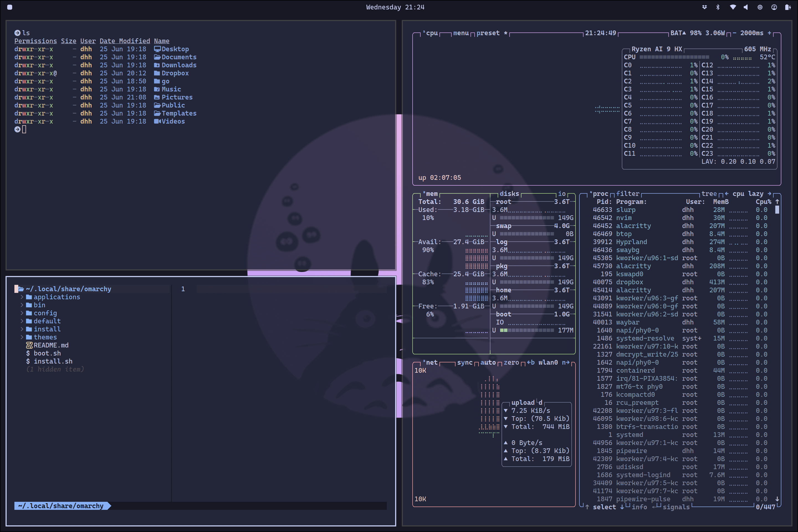The image size is (798, 532).
Task: Open the WiFi status tray icon
Action: (x=733, y=7)
